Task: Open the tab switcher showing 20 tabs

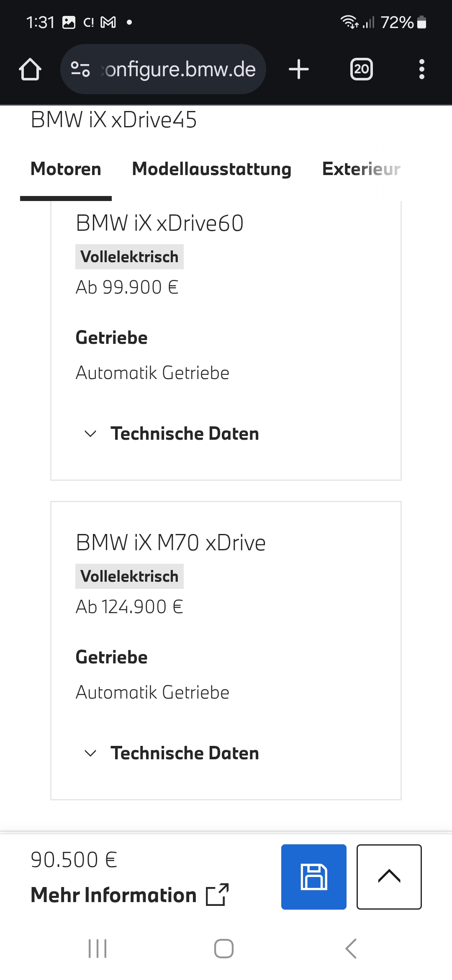Action: click(x=362, y=69)
